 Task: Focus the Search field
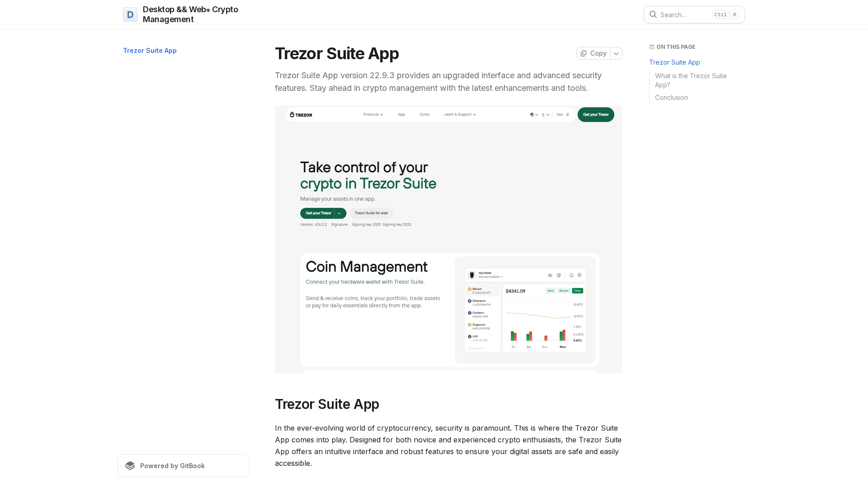[694, 14]
